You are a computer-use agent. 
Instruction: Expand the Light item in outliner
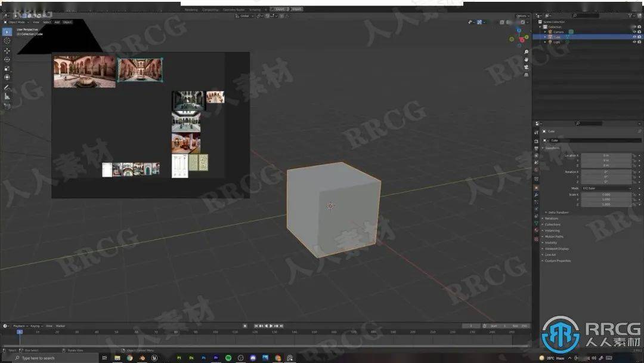point(546,42)
